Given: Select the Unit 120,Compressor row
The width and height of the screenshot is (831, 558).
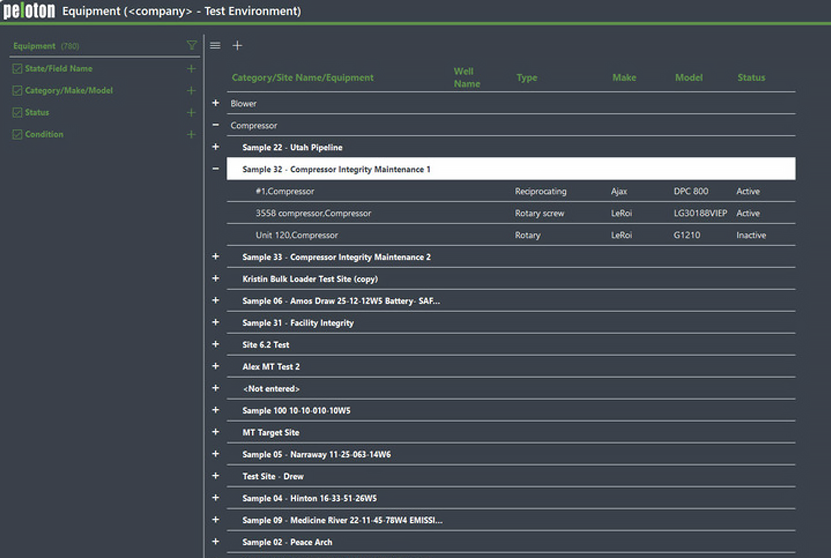Looking at the screenshot, I should point(297,235).
